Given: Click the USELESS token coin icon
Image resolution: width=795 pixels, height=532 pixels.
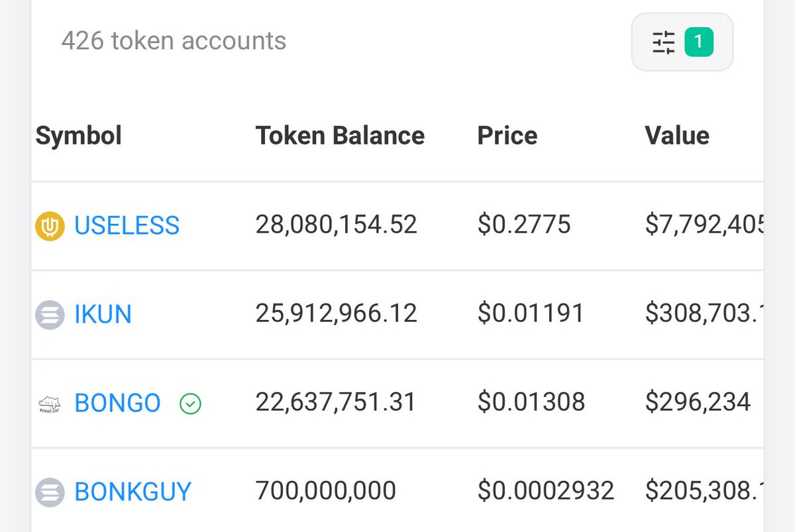Looking at the screenshot, I should (50, 226).
